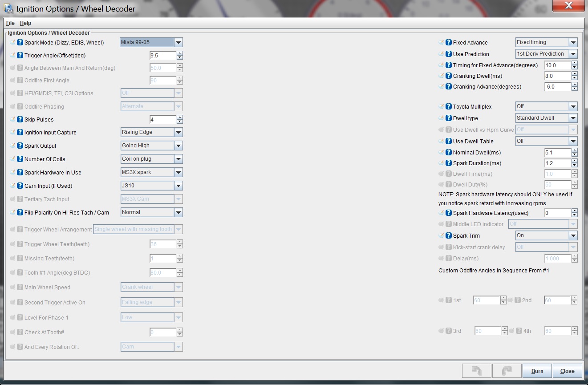588x385 pixels.
Task: Click the note pencil icon beside Fixed Advance
Action: 441,43
